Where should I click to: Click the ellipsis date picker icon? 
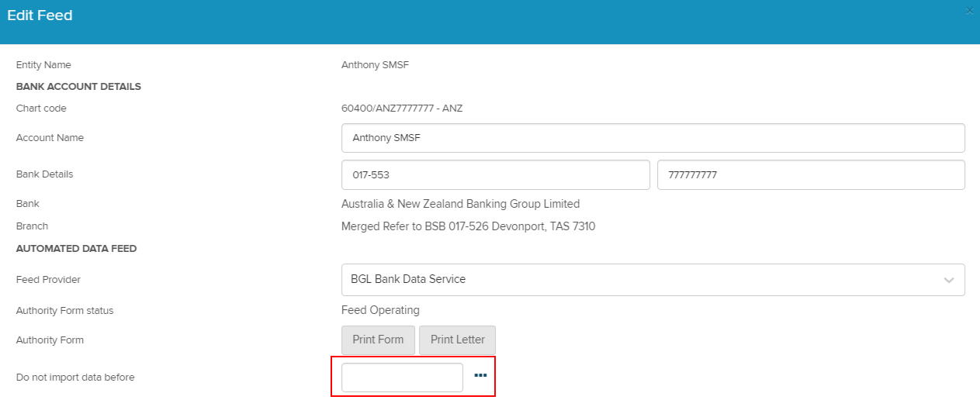point(480,376)
